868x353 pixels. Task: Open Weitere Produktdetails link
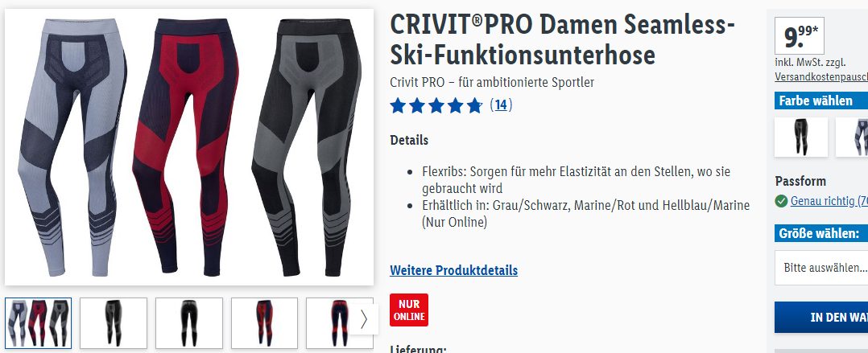coord(453,270)
